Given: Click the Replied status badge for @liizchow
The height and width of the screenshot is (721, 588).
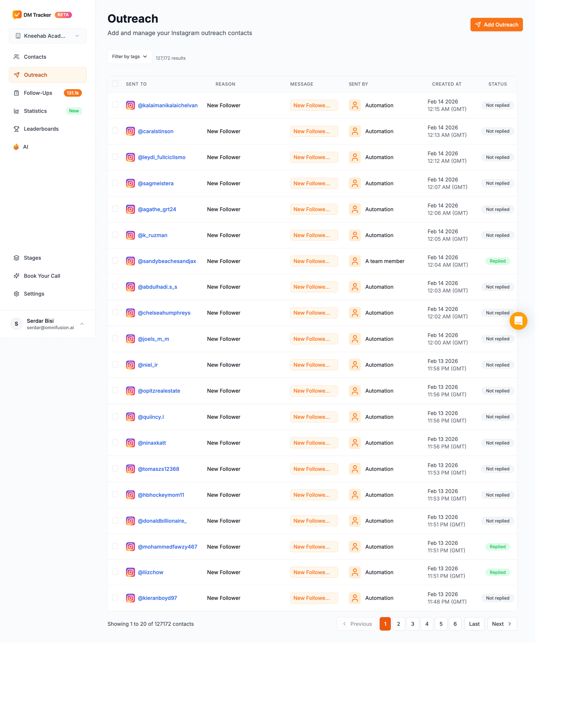Looking at the screenshot, I should (x=498, y=572).
